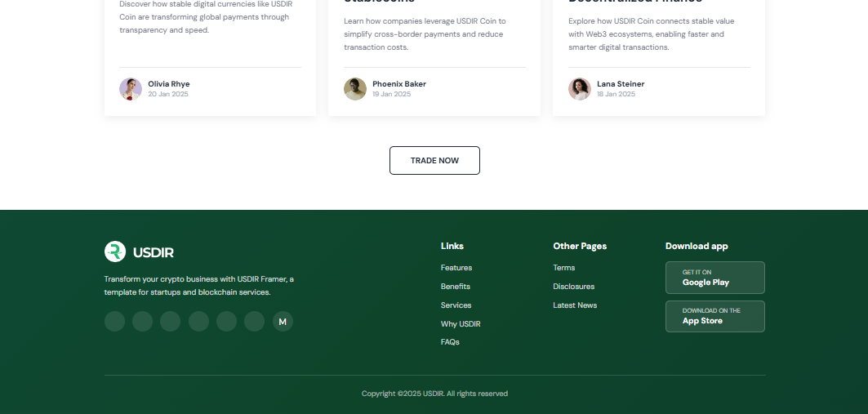The width and height of the screenshot is (868, 414).
Task: Open the Features footer link
Action: pos(456,268)
